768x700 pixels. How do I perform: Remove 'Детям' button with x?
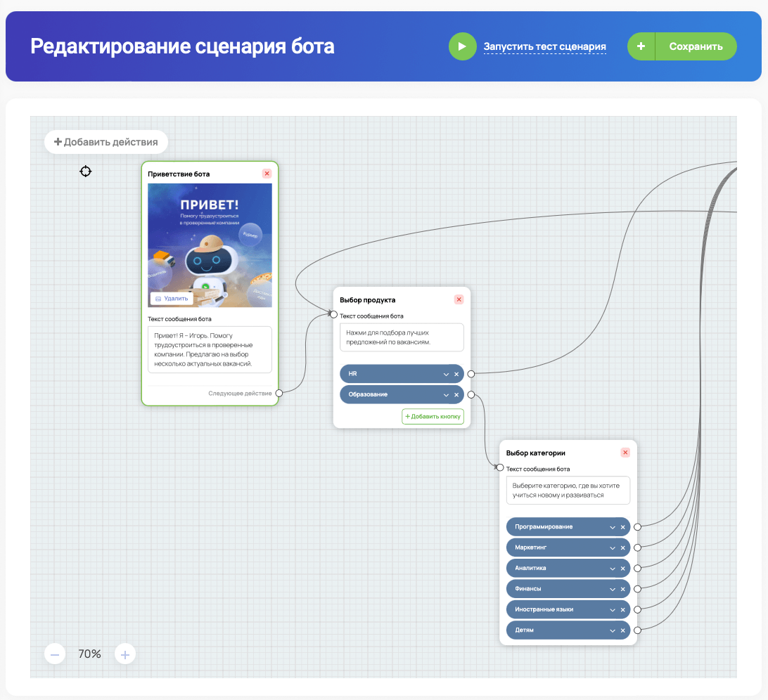(x=623, y=630)
